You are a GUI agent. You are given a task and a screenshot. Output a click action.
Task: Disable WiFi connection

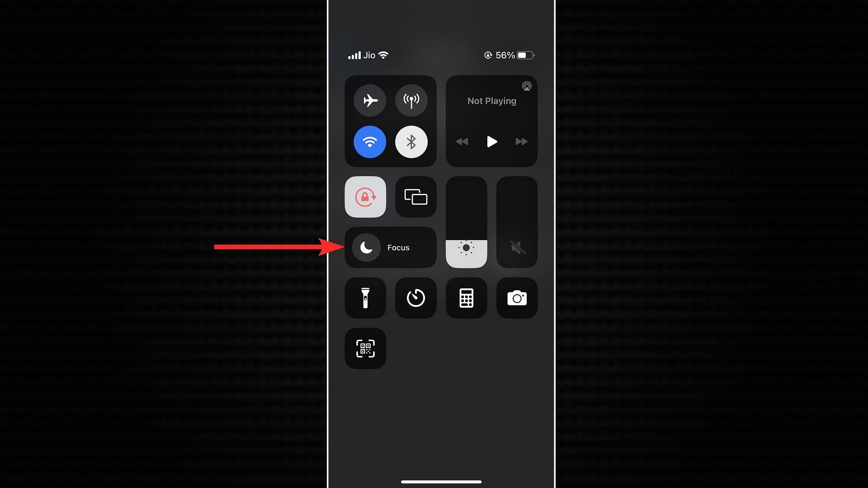370,142
